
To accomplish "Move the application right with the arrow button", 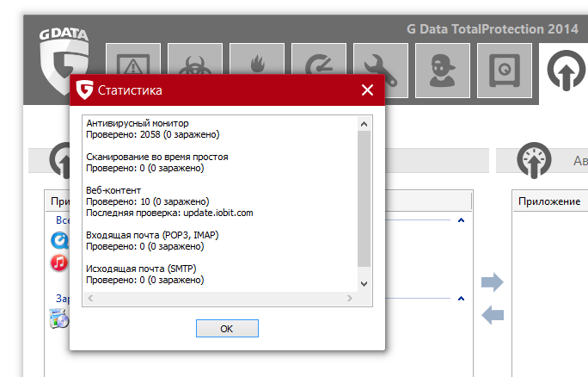I will tap(493, 282).
